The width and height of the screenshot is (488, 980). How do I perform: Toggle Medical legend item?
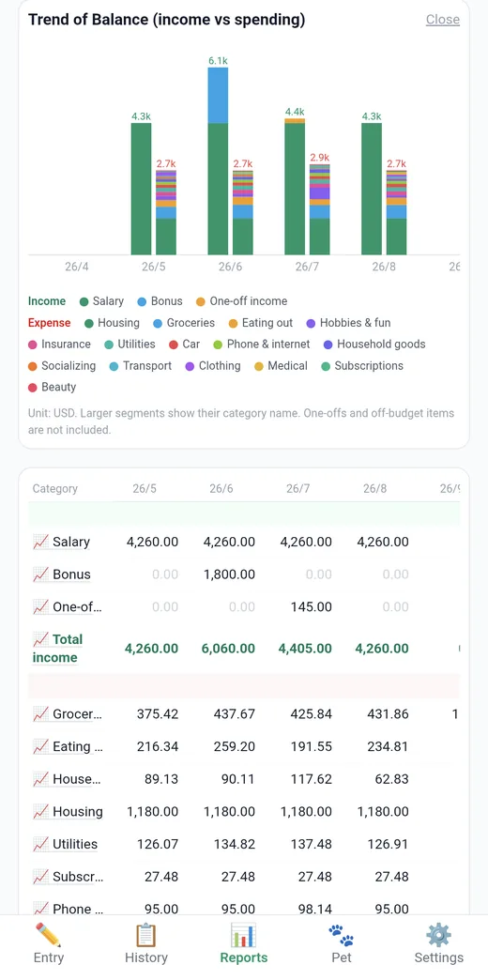(281, 366)
